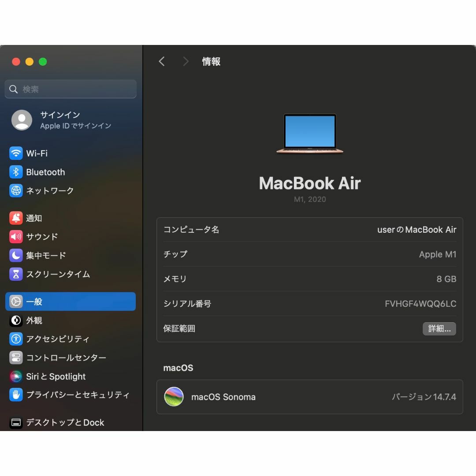Click the 情報 page title
Screen dimensions: 476x476
pyautogui.click(x=211, y=61)
